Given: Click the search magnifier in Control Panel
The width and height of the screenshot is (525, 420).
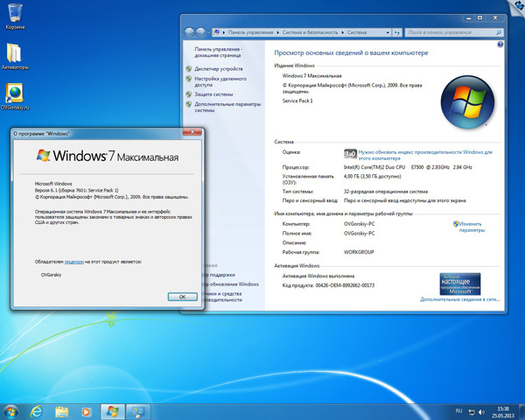Looking at the screenshot, I should 498,32.
